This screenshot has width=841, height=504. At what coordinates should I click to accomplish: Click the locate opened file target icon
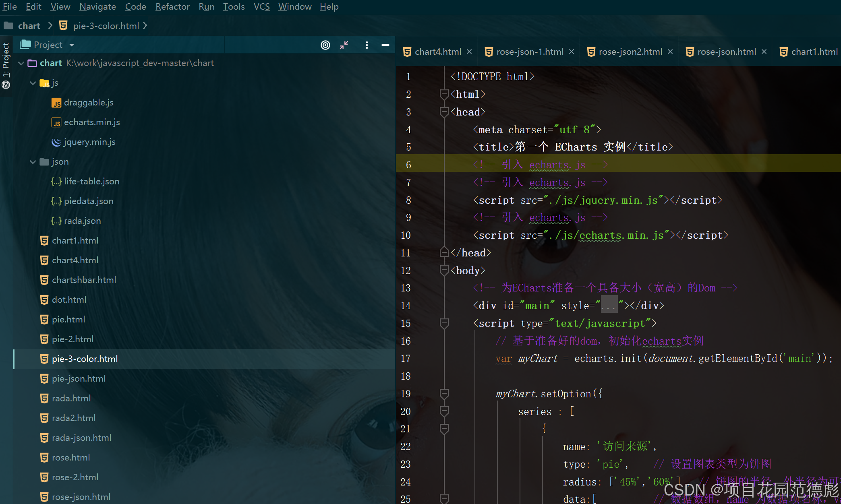coord(325,45)
